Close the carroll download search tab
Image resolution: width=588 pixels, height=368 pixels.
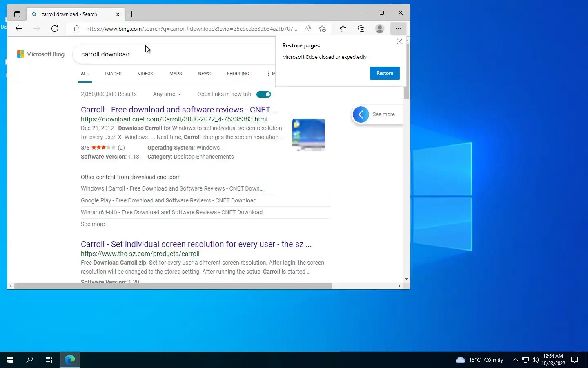pos(118,14)
